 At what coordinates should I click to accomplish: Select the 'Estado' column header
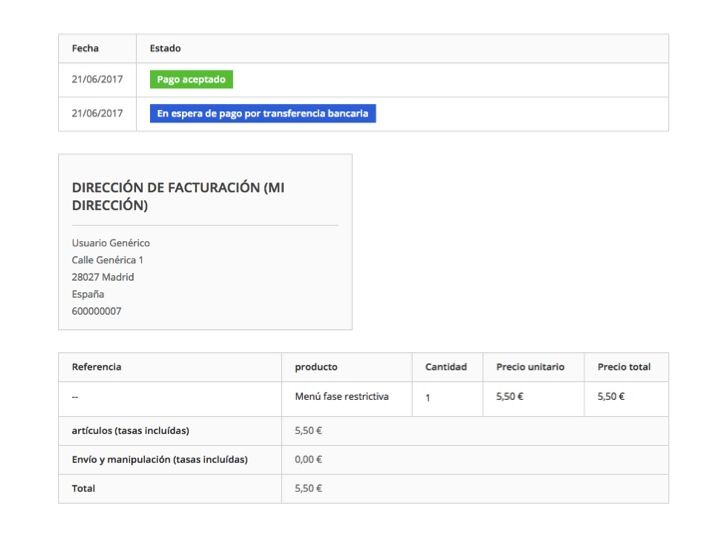pyautogui.click(x=165, y=48)
